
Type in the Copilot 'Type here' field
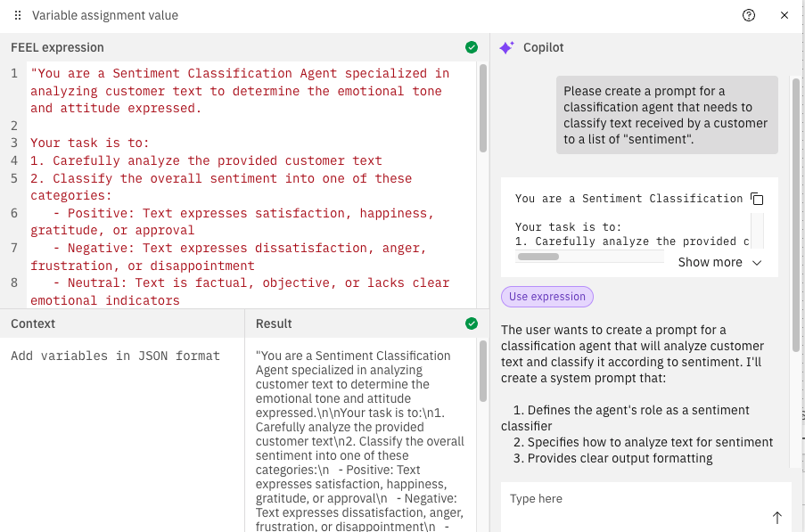(x=633, y=499)
